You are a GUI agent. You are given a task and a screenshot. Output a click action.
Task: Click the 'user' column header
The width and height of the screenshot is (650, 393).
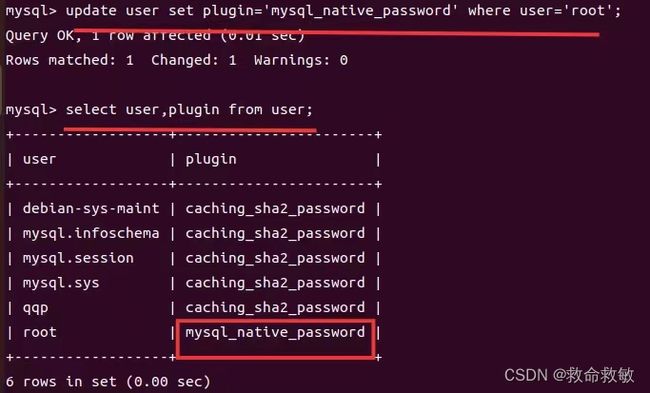click(x=39, y=159)
